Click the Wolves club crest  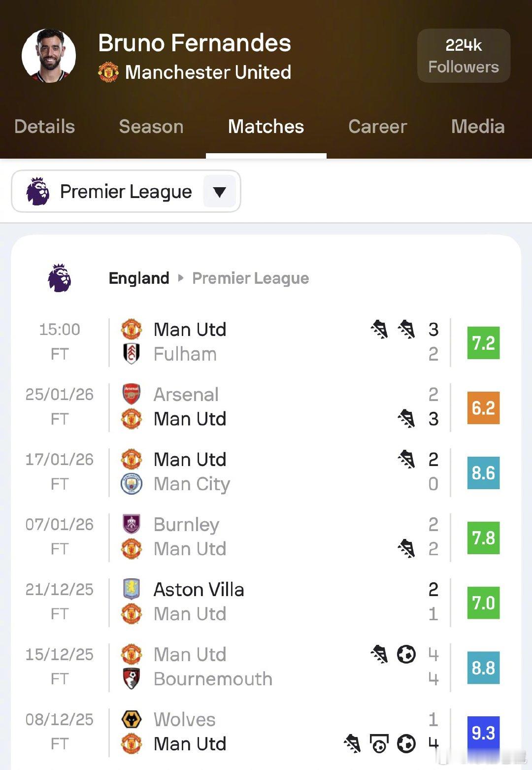coord(132,719)
